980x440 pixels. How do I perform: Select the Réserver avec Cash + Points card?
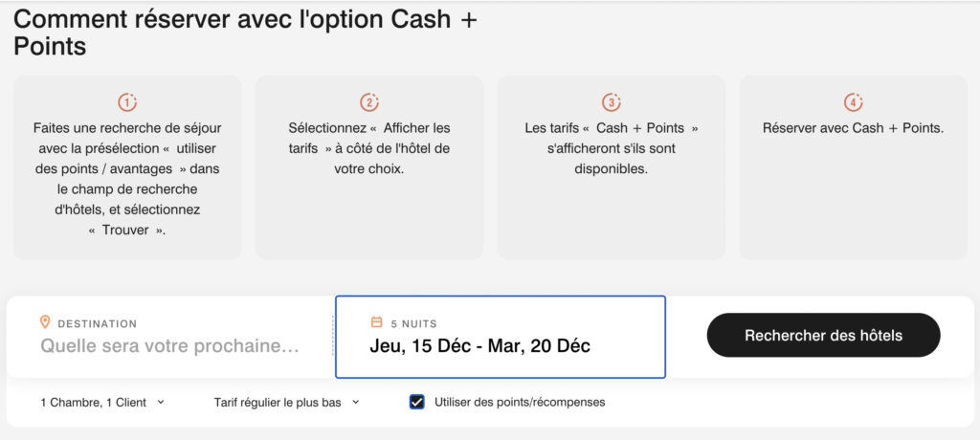(854, 167)
